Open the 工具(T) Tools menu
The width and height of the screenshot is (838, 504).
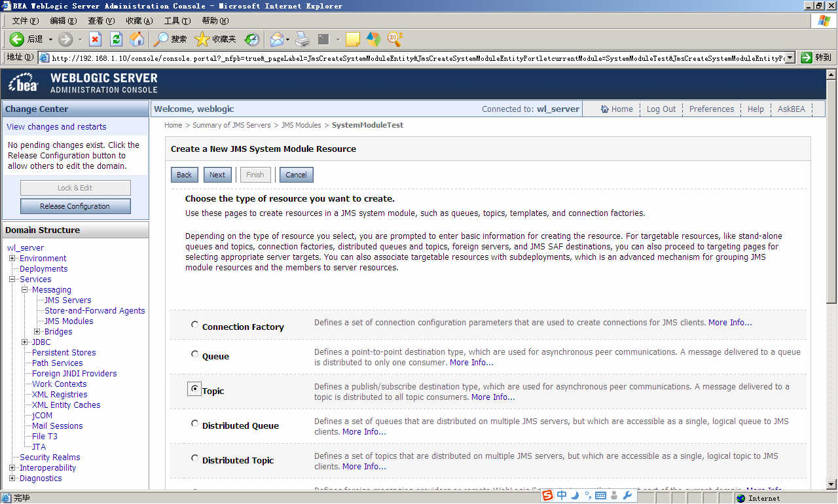(177, 21)
